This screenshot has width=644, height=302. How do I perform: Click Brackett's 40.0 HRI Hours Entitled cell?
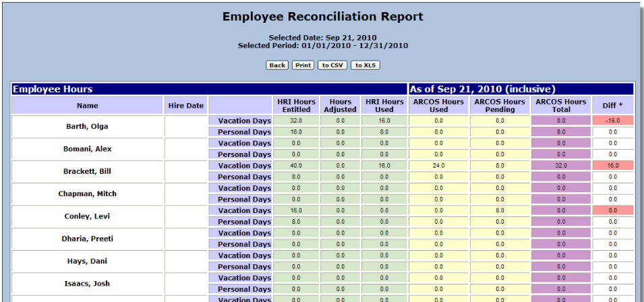point(296,166)
